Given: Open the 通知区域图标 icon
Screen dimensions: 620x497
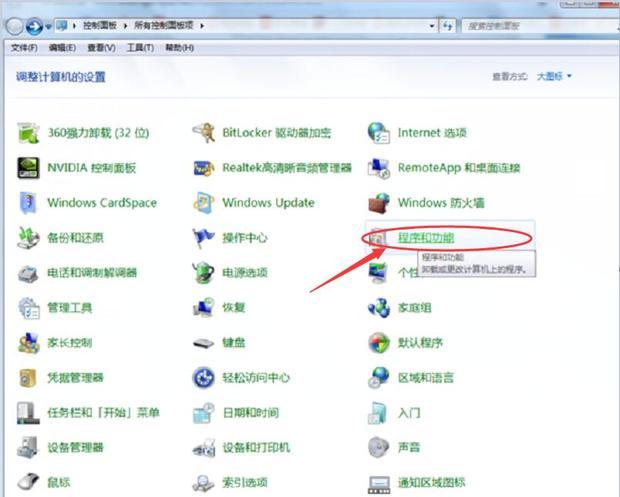Looking at the screenshot, I should point(379,484).
